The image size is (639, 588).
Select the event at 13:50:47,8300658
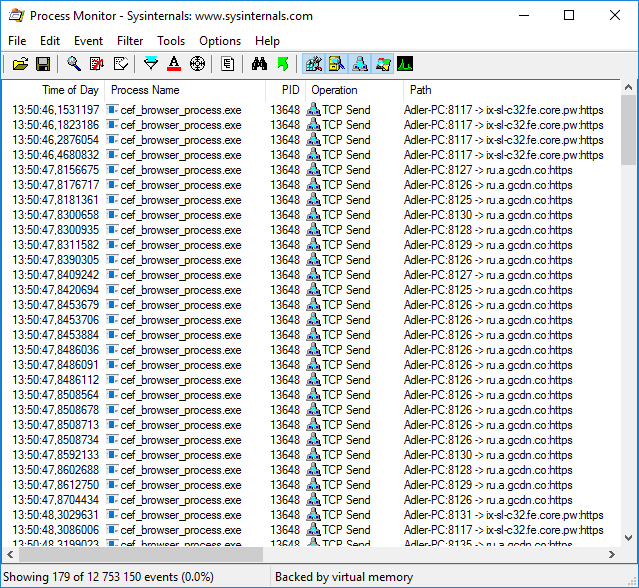311,215
